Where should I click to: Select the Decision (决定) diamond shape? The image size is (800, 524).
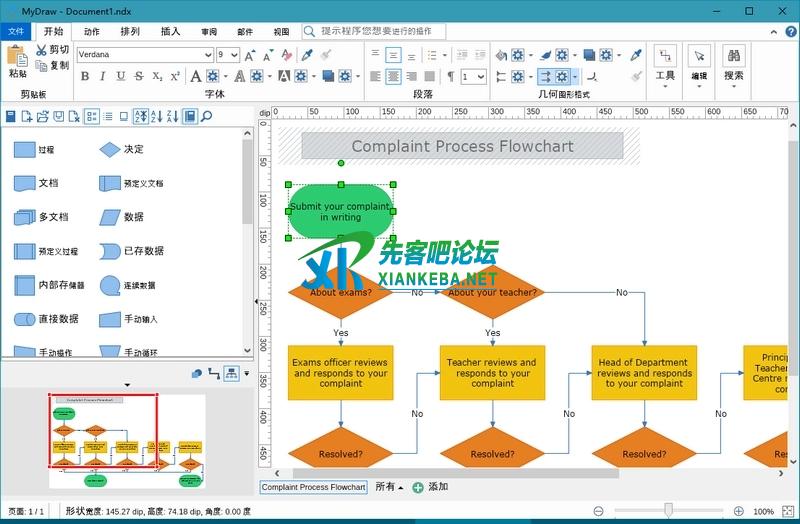tap(109, 149)
